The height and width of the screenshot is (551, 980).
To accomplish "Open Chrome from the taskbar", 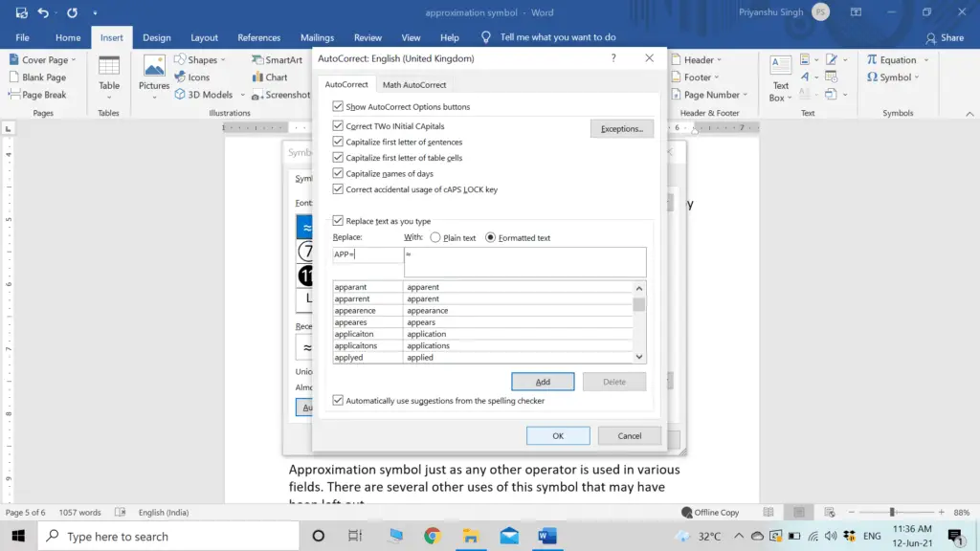I will coord(432,536).
